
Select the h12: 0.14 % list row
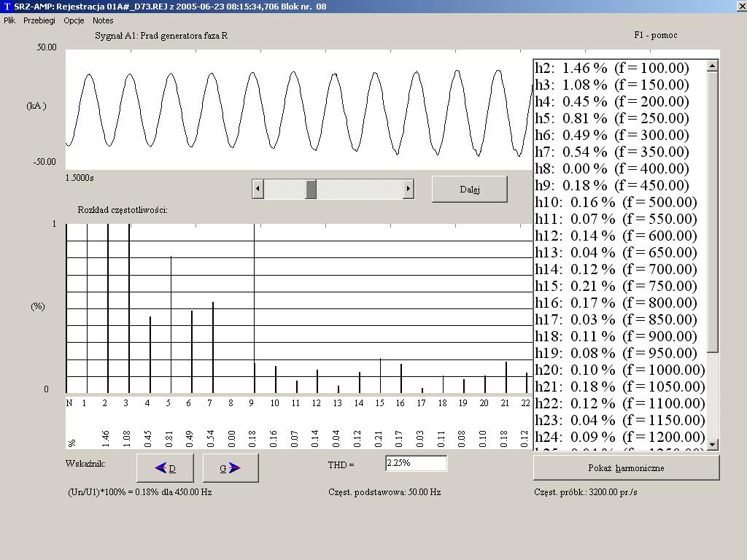(x=620, y=236)
